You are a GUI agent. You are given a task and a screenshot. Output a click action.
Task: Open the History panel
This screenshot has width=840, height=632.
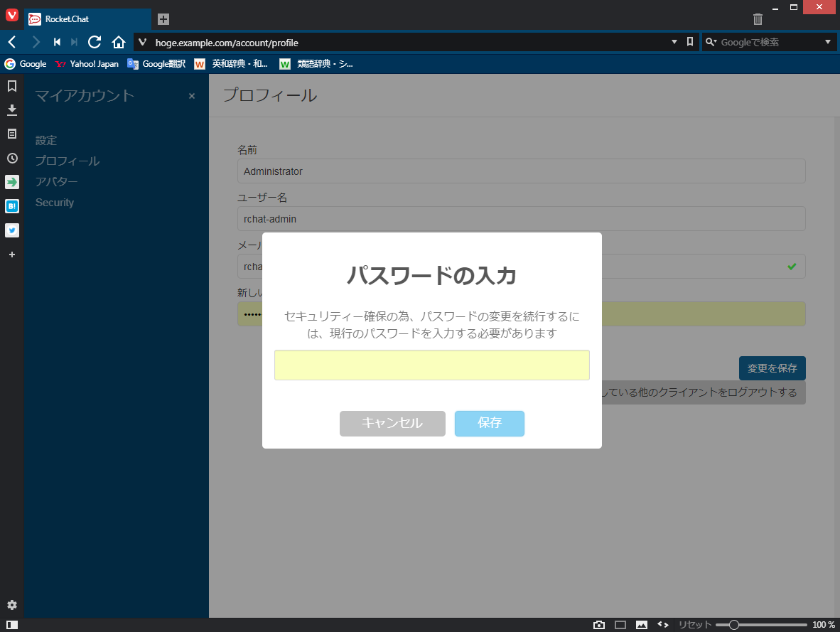coord(11,158)
